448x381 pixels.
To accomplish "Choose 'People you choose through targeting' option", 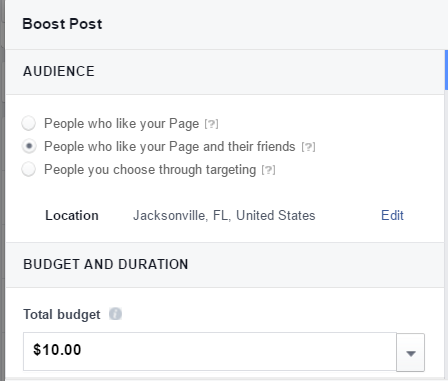I will [29, 169].
